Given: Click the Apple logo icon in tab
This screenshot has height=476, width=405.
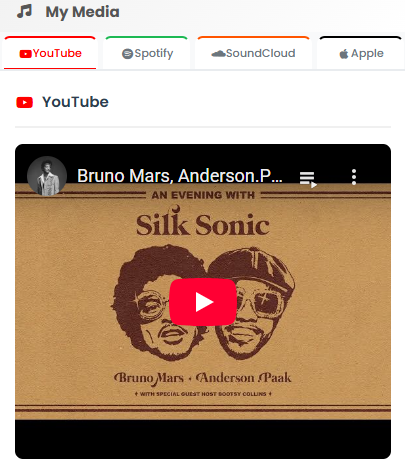Looking at the screenshot, I should click(344, 54).
